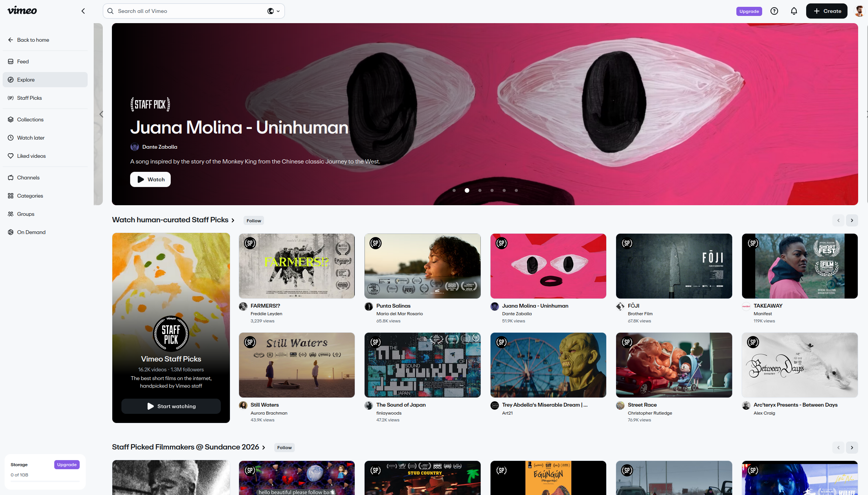Image resolution: width=868 pixels, height=495 pixels.
Task: Click the Storage usage progress bar
Action: (x=45, y=481)
